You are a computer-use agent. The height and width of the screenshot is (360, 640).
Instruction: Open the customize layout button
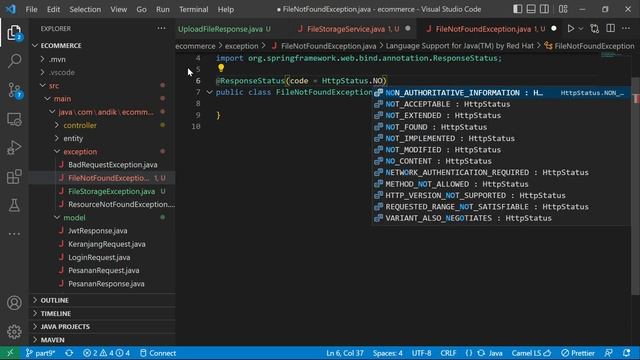(x=563, y=9)
